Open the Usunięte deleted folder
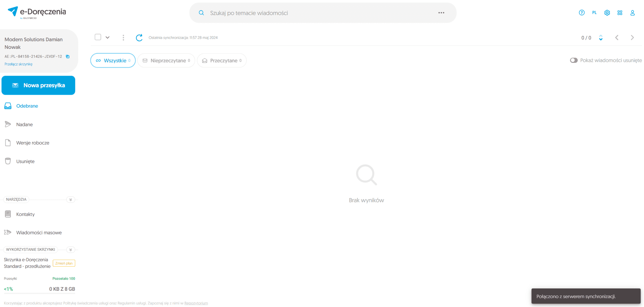Viewport: 644px width, 307px height. pos(25,161)
